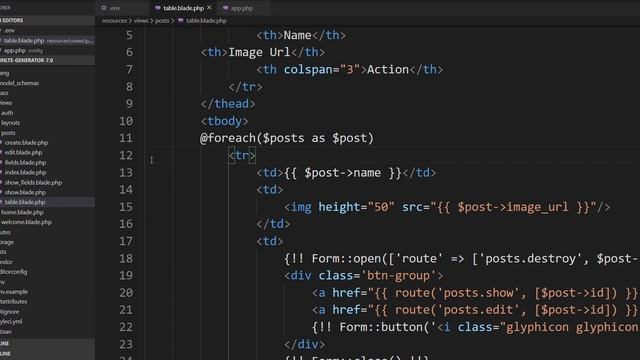Click '$post->image_url' on line 15
The height and width of the screenshot is (360, 640).
(513, 207)
